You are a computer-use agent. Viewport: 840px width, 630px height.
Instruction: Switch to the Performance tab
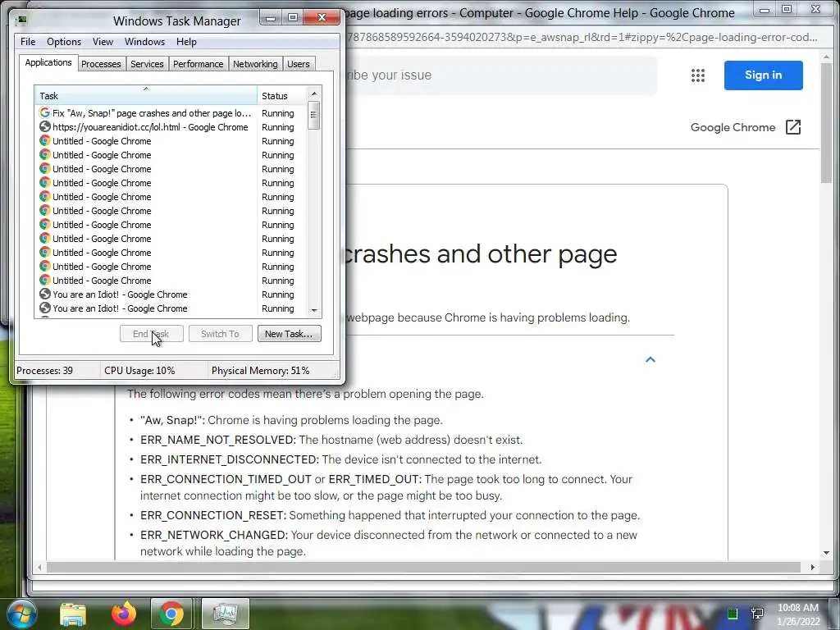[199, 64]
